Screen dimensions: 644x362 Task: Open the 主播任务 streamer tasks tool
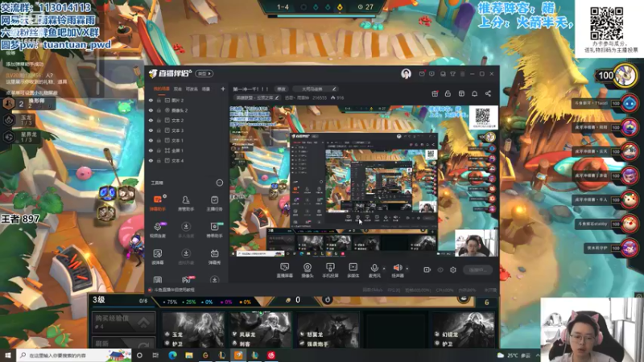pos(214,203)
